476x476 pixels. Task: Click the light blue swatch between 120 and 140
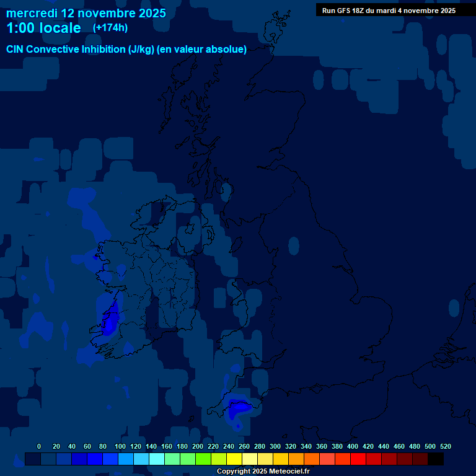point(141,459)
